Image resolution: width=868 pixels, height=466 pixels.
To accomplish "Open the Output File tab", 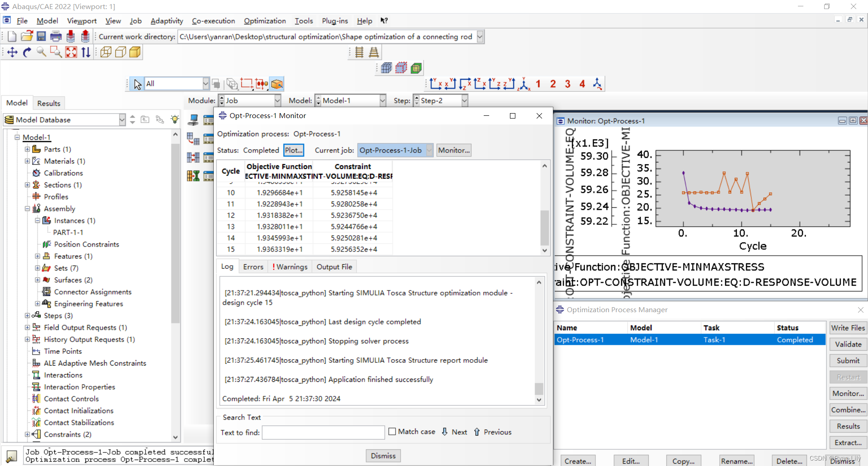I will tap(334, 267).
